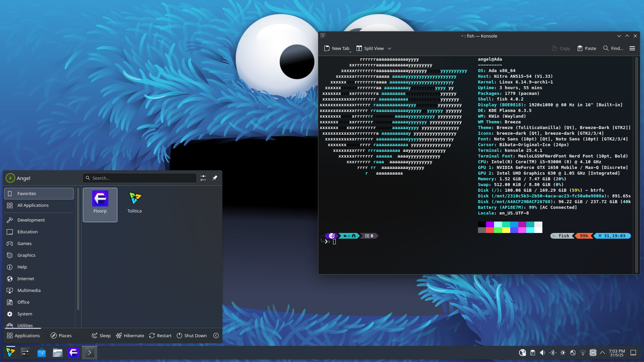Open the System category

(39, 314)
